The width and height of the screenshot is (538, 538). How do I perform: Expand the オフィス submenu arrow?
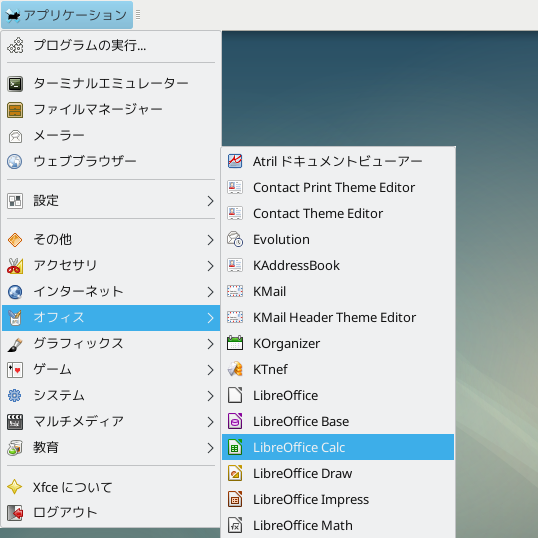[211, 318]
